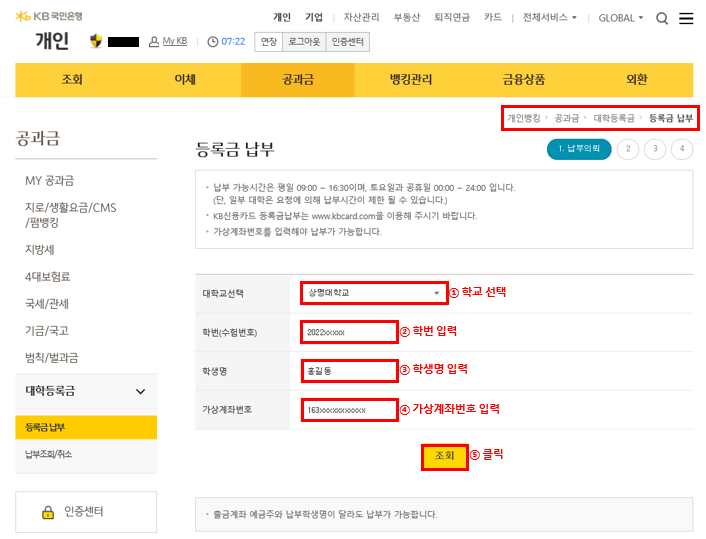
Task: Click the KB 국민은행 logo
Action: click(x=51, y=17)
